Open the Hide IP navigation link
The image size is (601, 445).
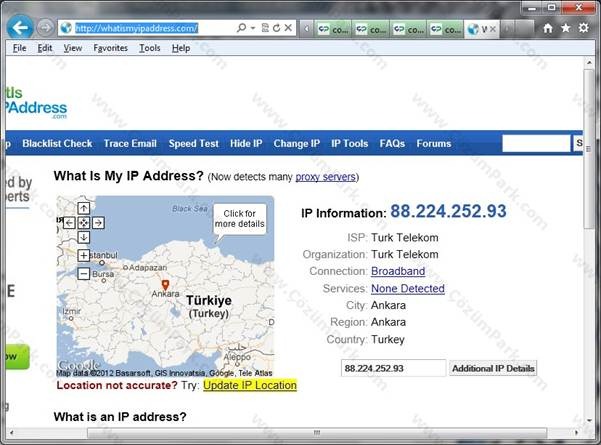(x=246, y=143)
